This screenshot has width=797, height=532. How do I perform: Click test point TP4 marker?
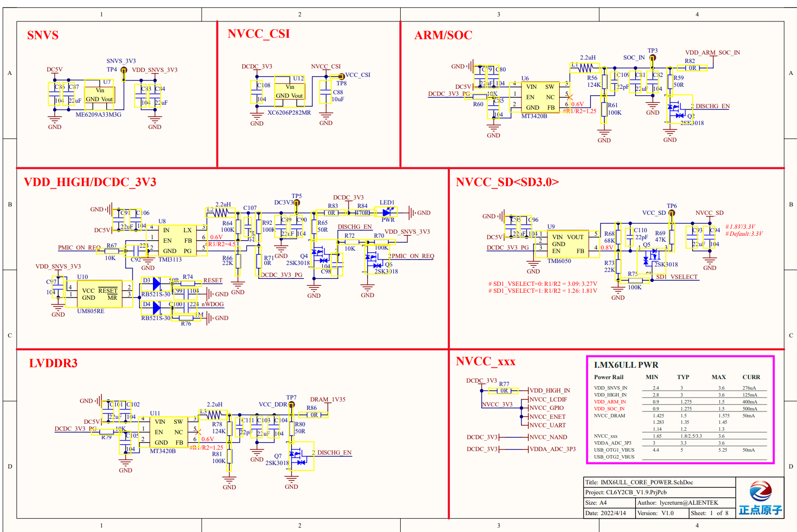(x=124, y=70)
